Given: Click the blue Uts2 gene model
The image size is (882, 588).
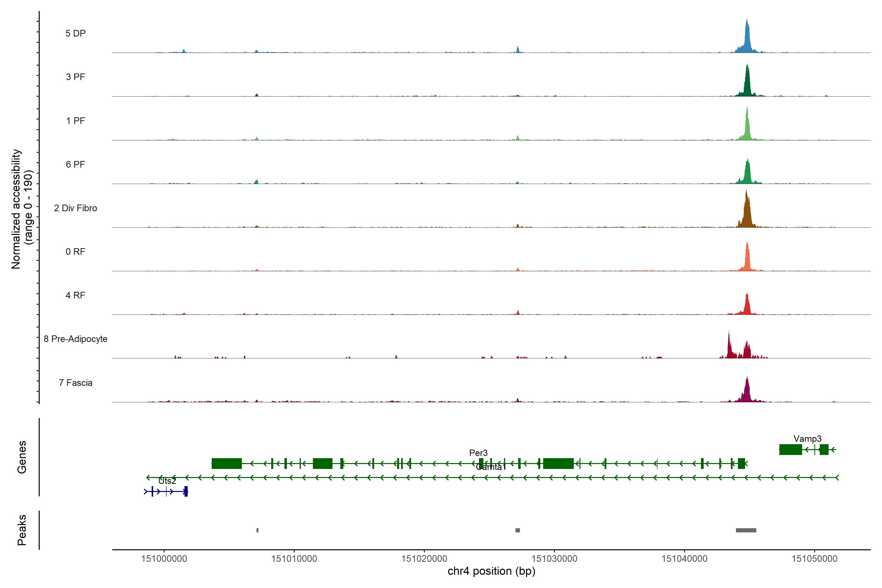Looking at the screenshot, I should pyautogui.click(x=166, y=491).
